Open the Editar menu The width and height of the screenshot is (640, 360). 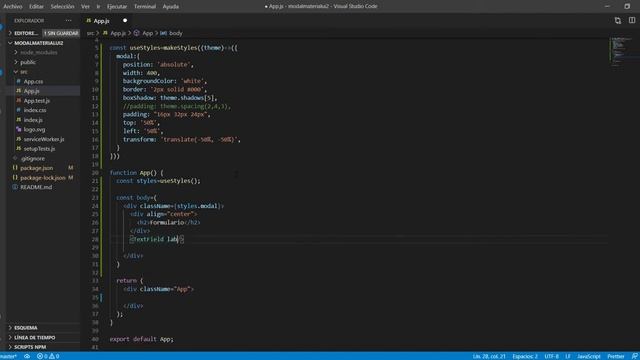pyautogui.click(x=36, y=7)
